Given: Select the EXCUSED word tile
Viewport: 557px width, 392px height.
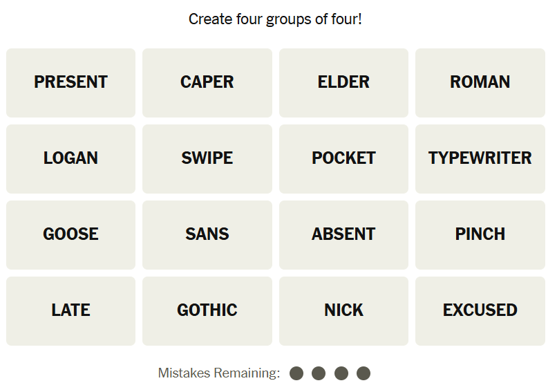Looking at the screenshot, I should click(x=480, y=310).
